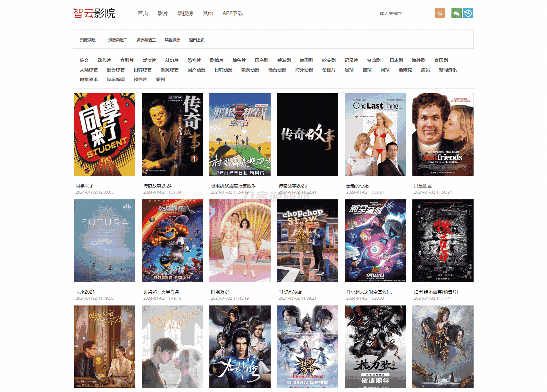The height and width of the screenshot is (392, 547).
Task: Select the 斯诺克 category link
Action: coord(405,70)
